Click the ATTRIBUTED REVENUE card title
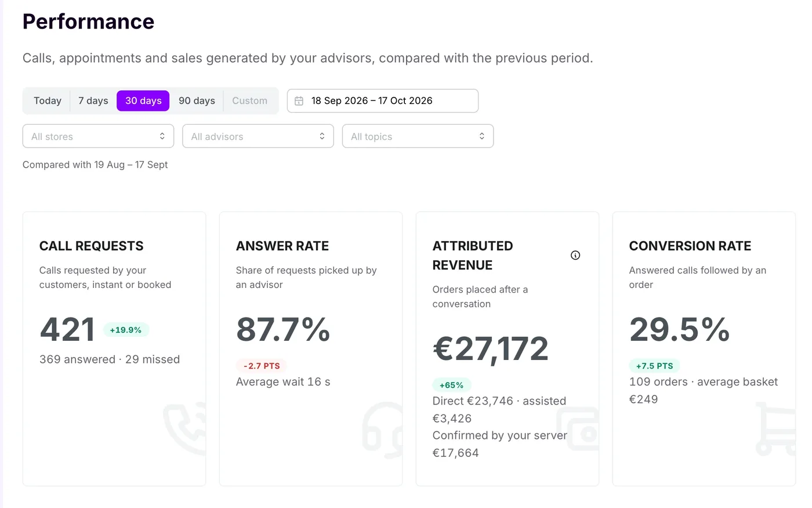Viewport: 812px width, 508px height. [x=473, y=255]
